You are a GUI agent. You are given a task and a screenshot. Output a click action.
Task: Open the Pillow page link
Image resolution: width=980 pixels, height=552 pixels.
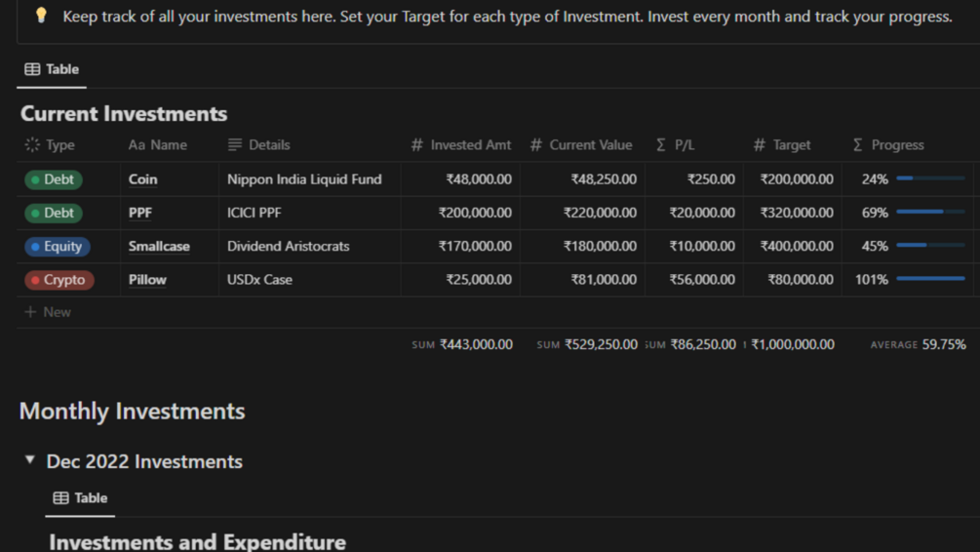pos(147,280)
